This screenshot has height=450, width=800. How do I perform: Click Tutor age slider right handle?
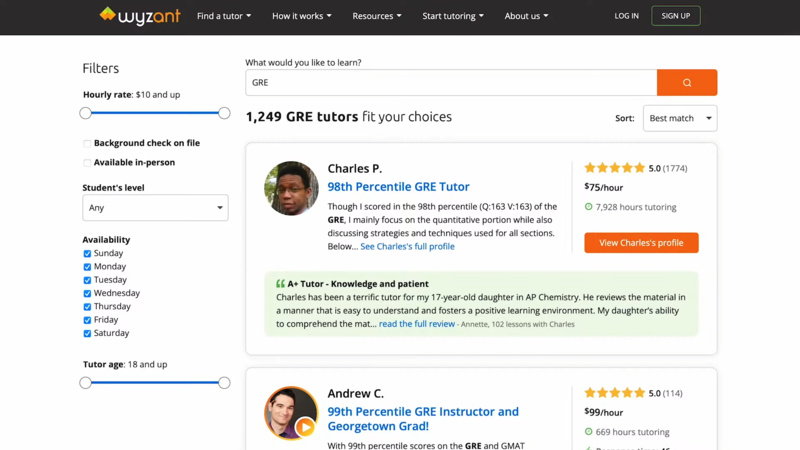pos(224,383)
